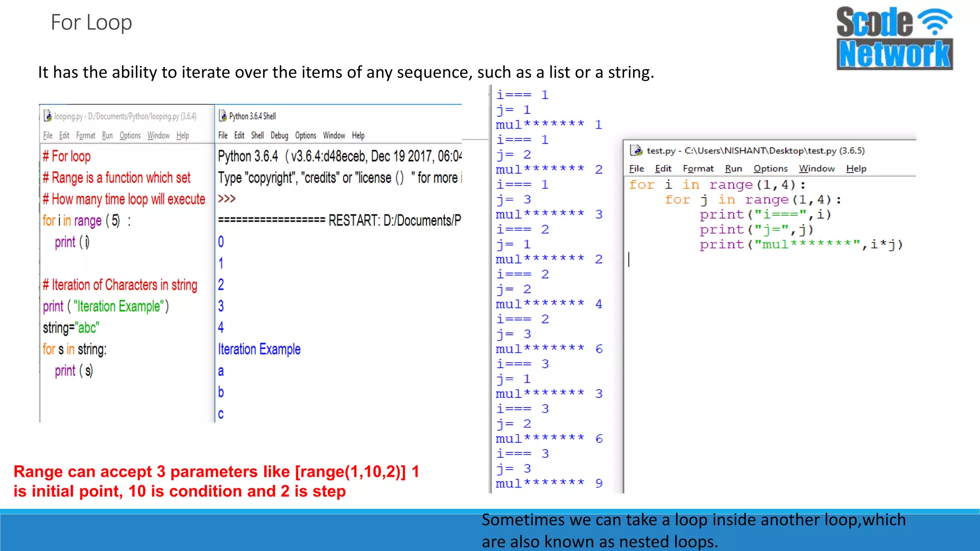This screenshot has height=551, width=980.
Task: Click the string="abc" line
Action: click(x=71, y=328)
